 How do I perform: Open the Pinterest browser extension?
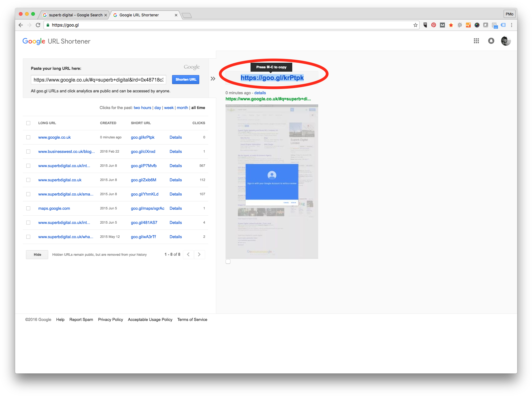tap(433, 25)
